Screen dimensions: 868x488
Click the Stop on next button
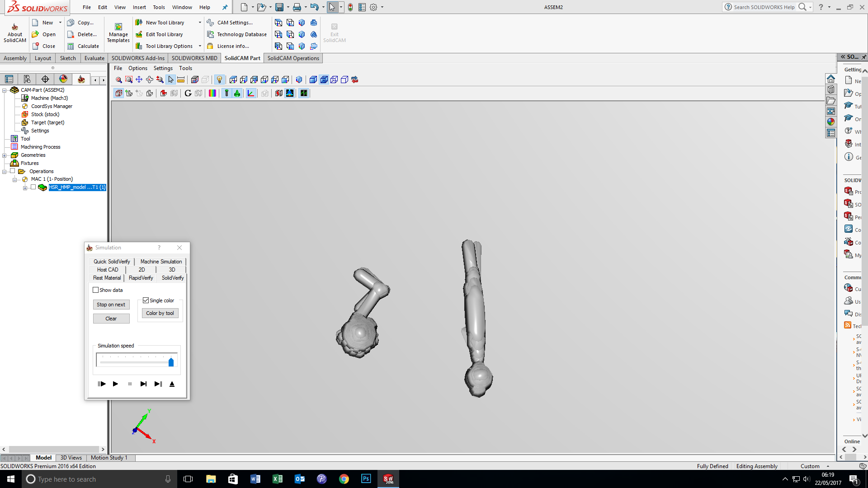[x=111, y=305]
